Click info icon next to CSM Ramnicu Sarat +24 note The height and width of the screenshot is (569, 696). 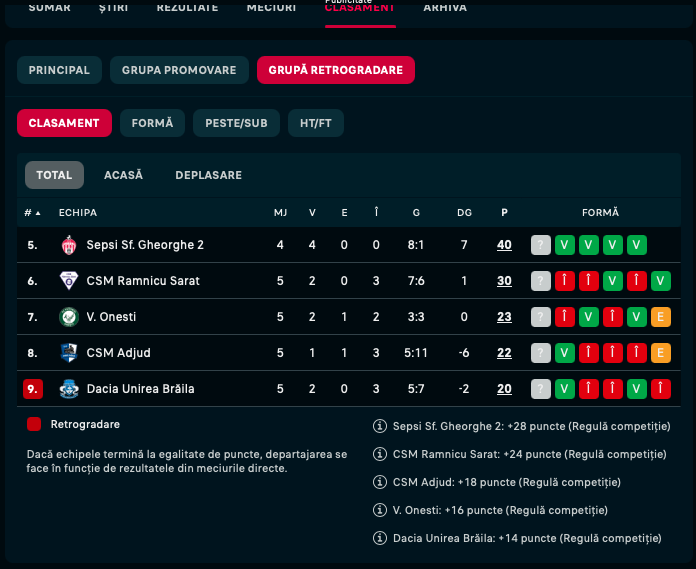point(380,454)
